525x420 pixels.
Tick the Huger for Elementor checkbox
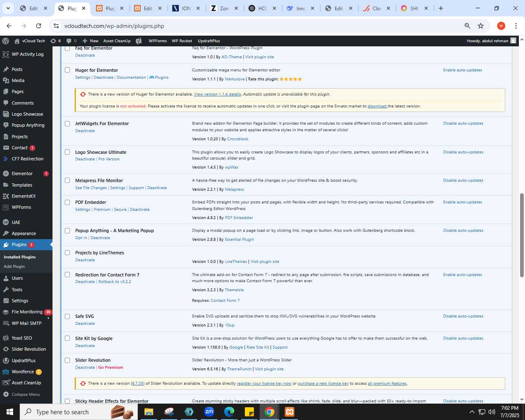point(67,70)
